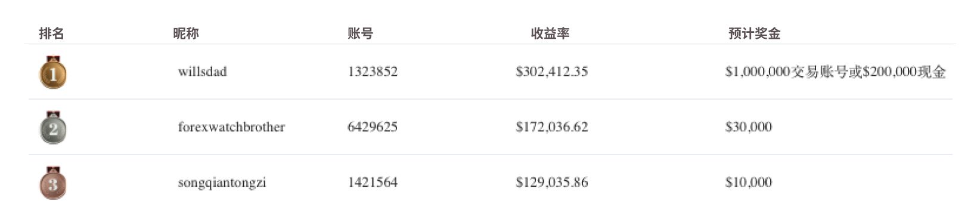The width and height of the screenshot is (980, 216).
Task: Select the 预计奖金 column header
Action: click(x=754, y=33)
